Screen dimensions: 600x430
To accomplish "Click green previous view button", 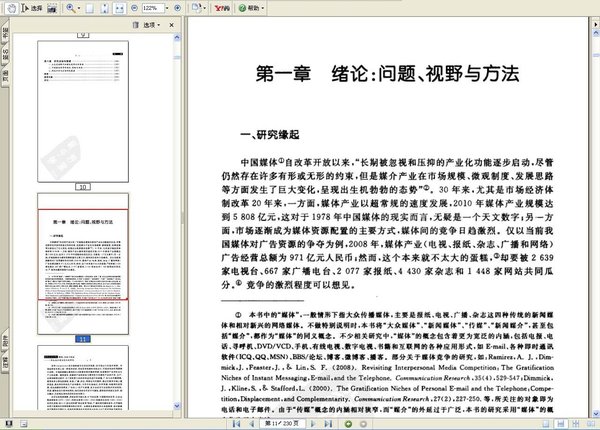I will 348,424.
